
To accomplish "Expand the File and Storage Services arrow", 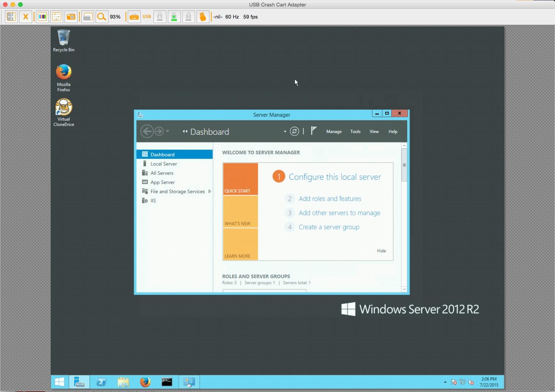I will [x=209, y=191].
